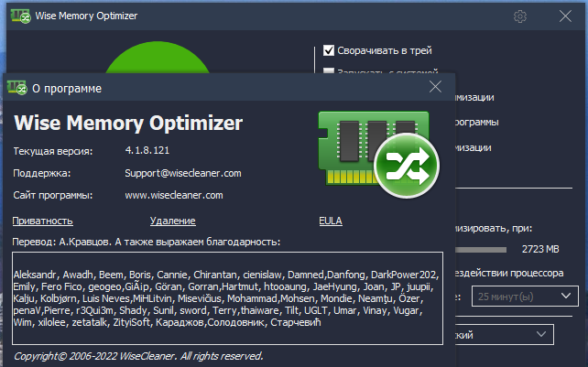
Task: Click Wise Memory Optimizer title bar app icon
Action: (21, 16)
